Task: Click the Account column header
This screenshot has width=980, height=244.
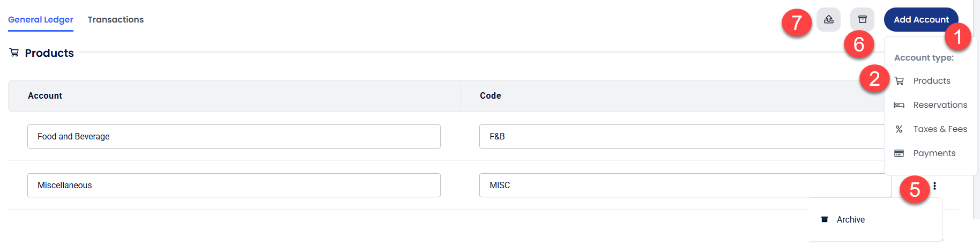Action: click(x=45, y=96)
